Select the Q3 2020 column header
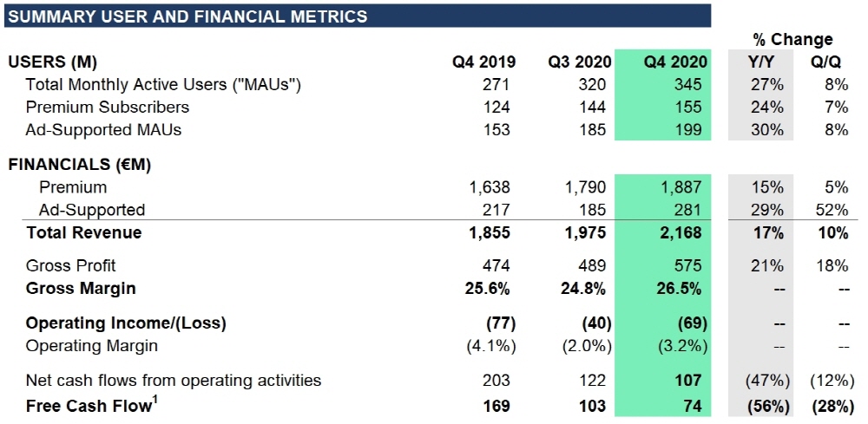Image resolution: width=868 pixels, height=424 pixels. tap(579, 62)
